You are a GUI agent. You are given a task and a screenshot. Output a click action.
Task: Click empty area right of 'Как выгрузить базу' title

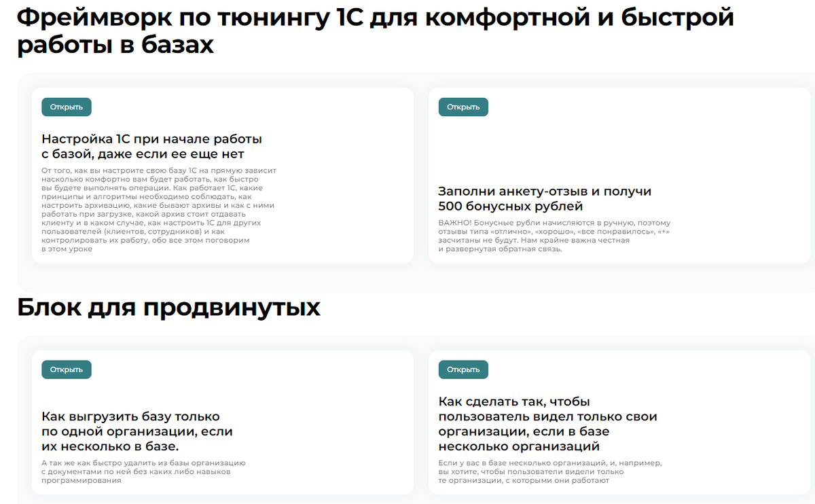click(326, 431)
